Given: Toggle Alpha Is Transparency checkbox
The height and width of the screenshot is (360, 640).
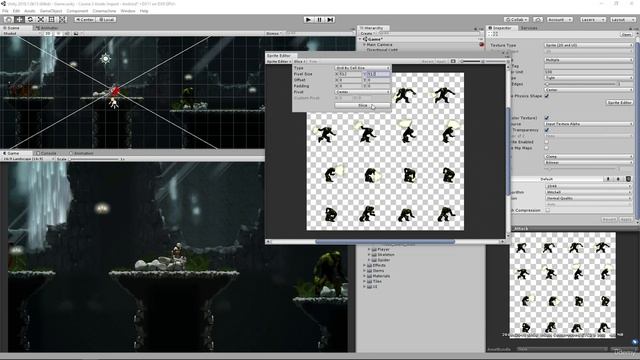Looking at the screenshot, I should click(x=547, y=130).
